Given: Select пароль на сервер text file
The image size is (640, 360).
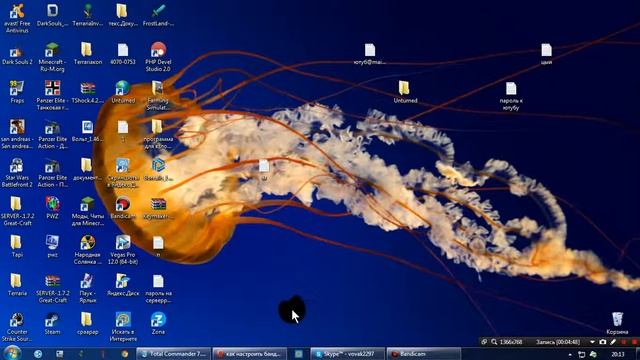Looking at the screenshot, I should (158, 288).
